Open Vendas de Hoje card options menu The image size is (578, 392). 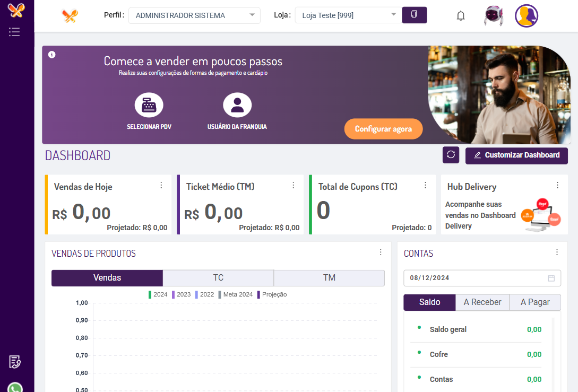[x=161, y=185]
